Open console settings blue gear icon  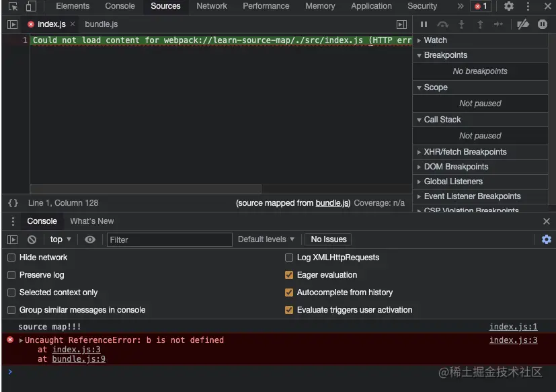547,239
